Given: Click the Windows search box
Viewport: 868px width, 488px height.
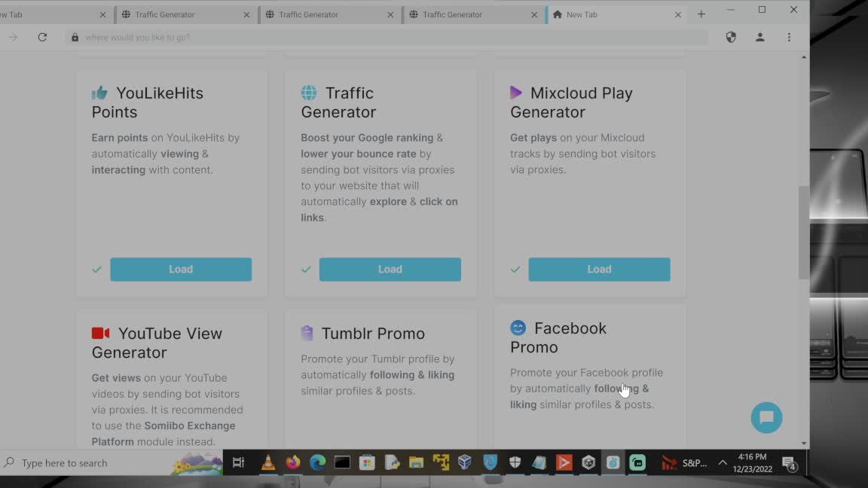Looking at the screenshot, I should point(111,462).
